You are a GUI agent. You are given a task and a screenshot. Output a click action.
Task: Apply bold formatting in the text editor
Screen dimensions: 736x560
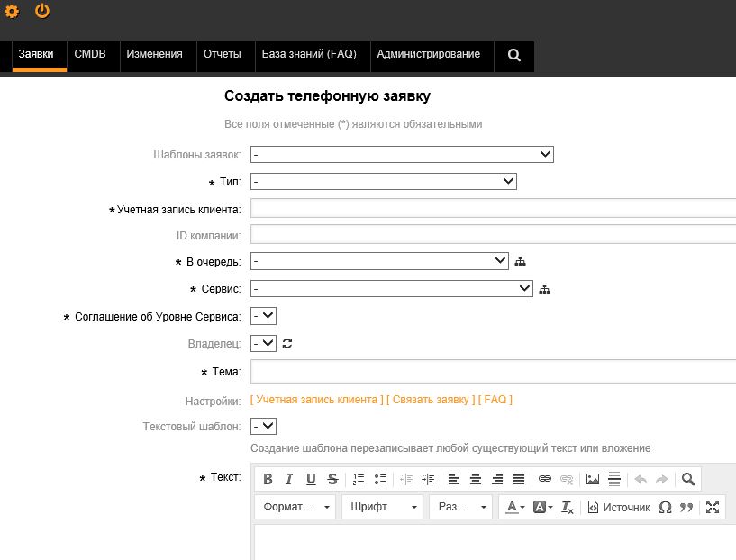point(268,479)
